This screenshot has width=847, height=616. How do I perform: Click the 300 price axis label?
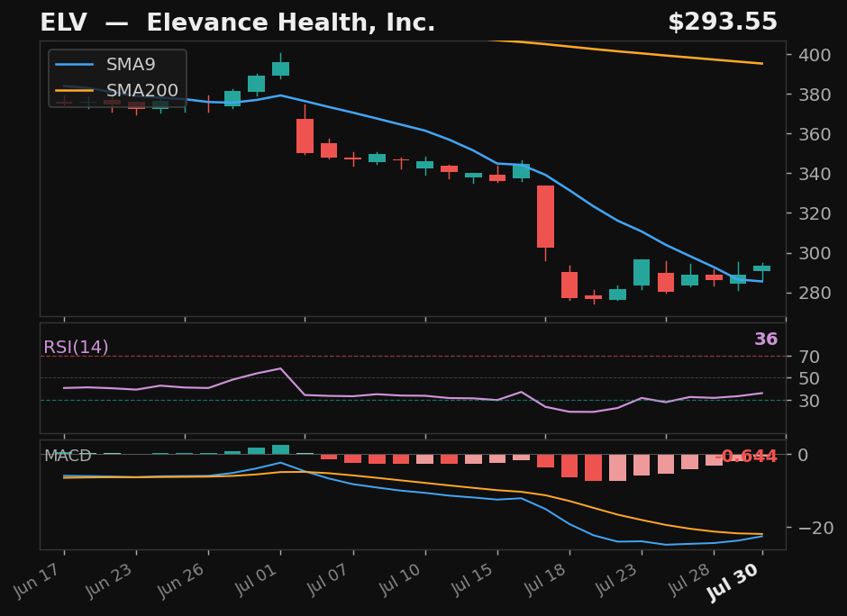click(815, 253)
